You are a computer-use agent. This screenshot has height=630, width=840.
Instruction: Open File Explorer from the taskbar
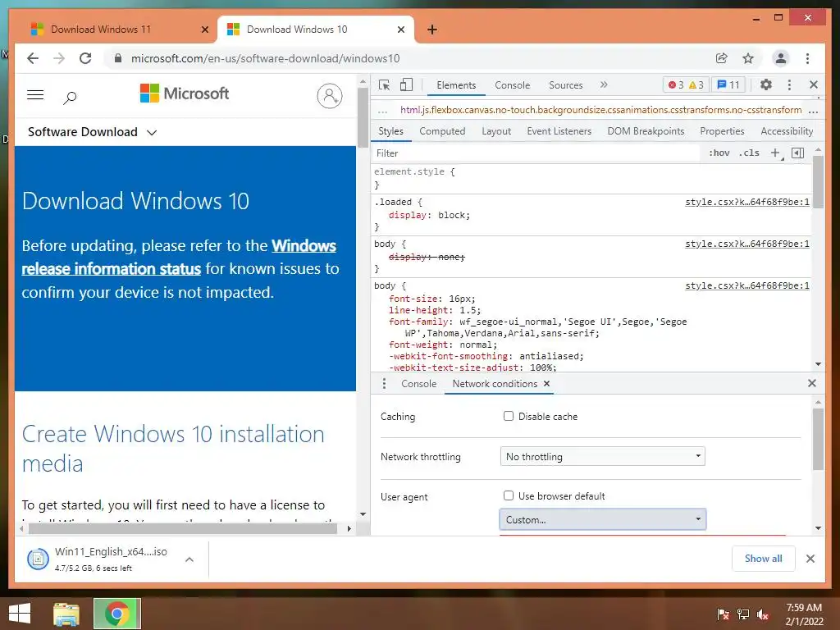point(66,614)
